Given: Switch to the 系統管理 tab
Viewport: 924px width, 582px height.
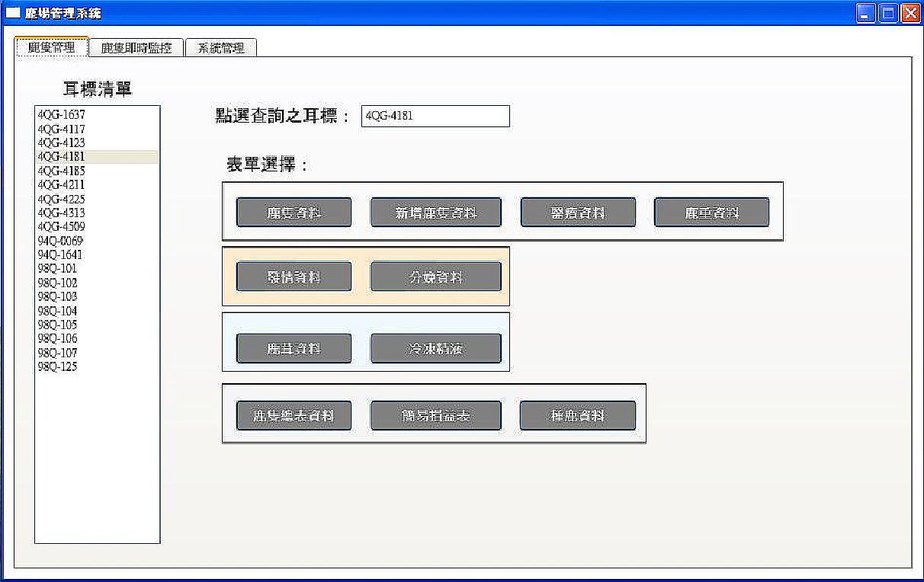Looking at the screenshot, I should [221, 48].
